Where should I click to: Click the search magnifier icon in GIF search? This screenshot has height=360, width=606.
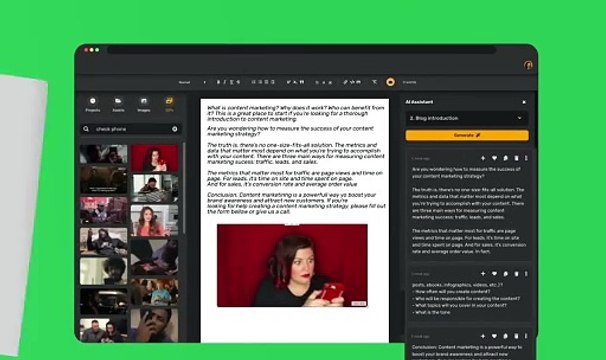pyautogui.click(x=86, y=129)
